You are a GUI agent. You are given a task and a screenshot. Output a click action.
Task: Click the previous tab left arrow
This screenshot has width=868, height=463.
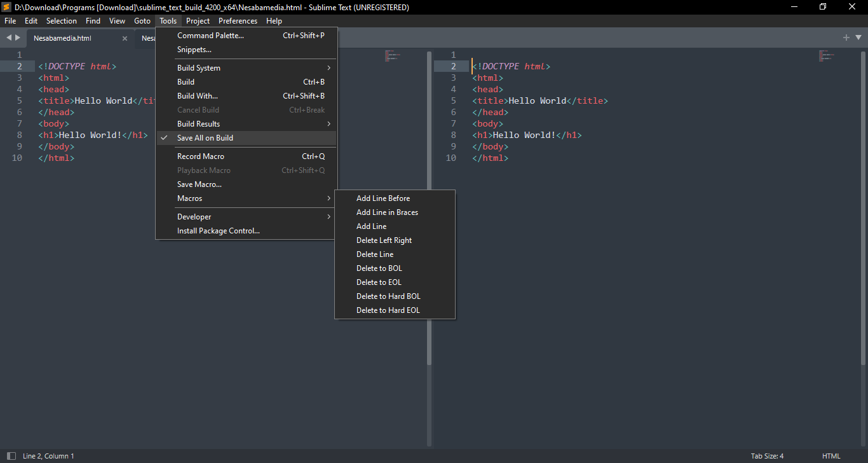(9, 38)
